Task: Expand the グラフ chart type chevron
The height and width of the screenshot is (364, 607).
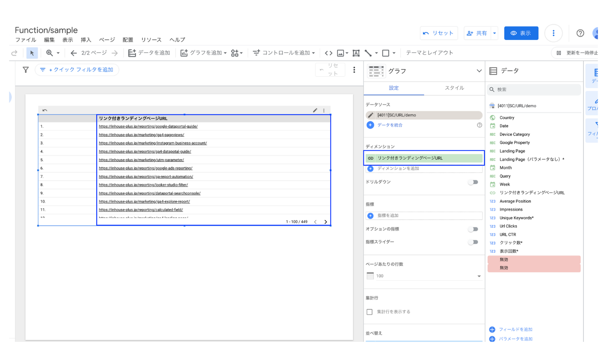Action: 479,71
